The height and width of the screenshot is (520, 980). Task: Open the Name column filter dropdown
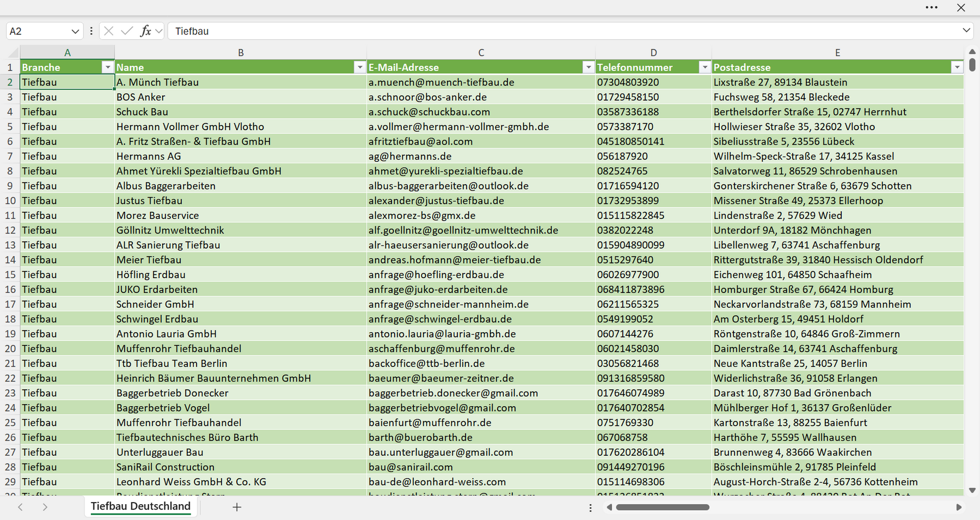359,67
